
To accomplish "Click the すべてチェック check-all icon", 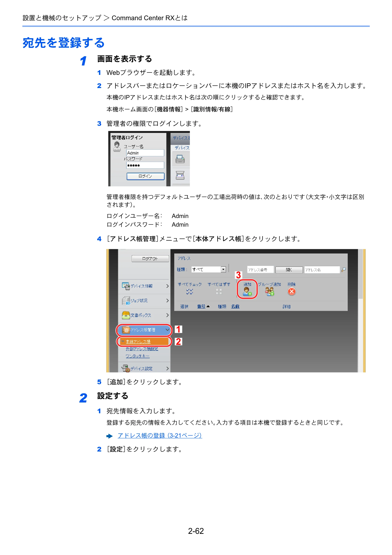I will point(190,292).
